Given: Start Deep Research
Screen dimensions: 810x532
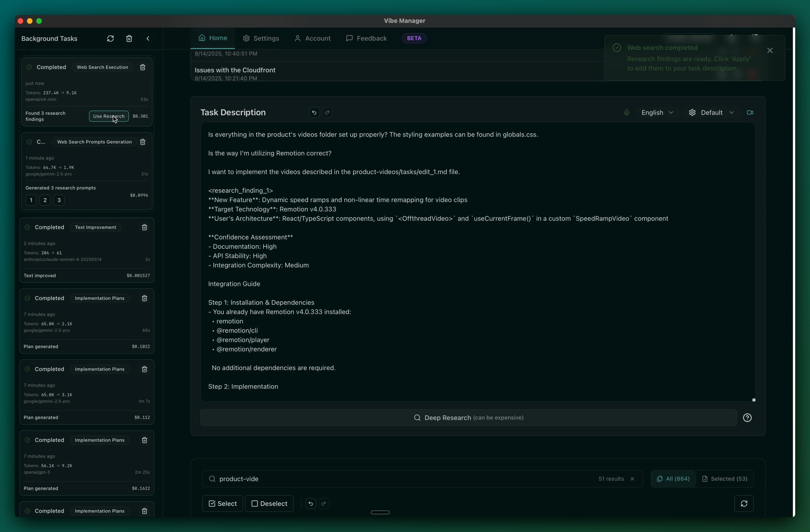Looking at the screenshot, I should click(468, 417).
